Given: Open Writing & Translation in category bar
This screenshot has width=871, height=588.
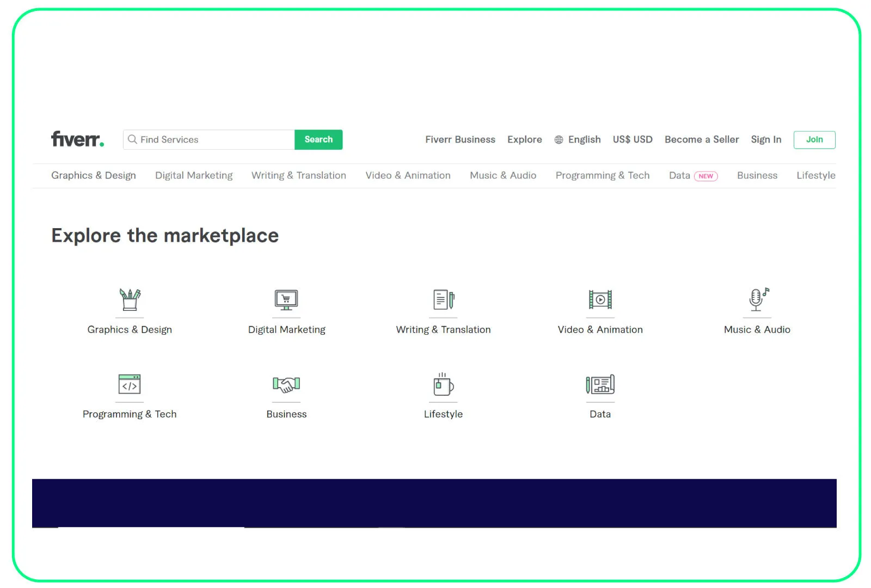Looking at the screenshot, I should click(x=299, y=175).
